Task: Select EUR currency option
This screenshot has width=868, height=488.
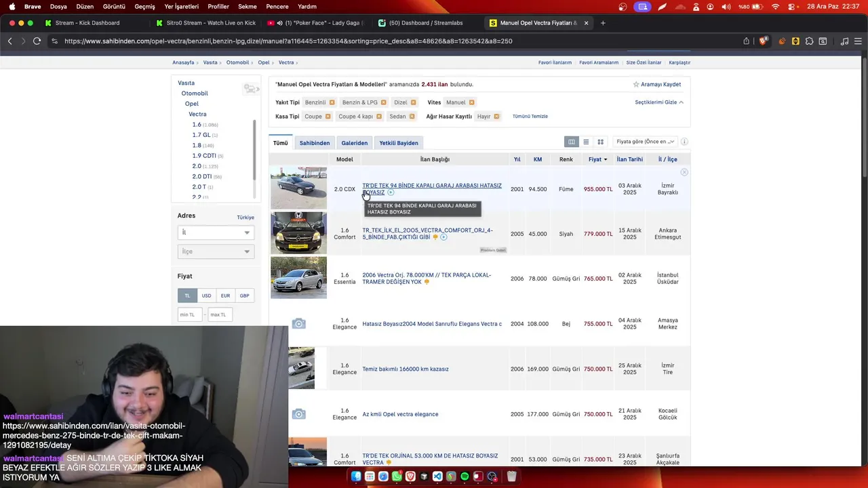Action: click(x=225, y=296)
